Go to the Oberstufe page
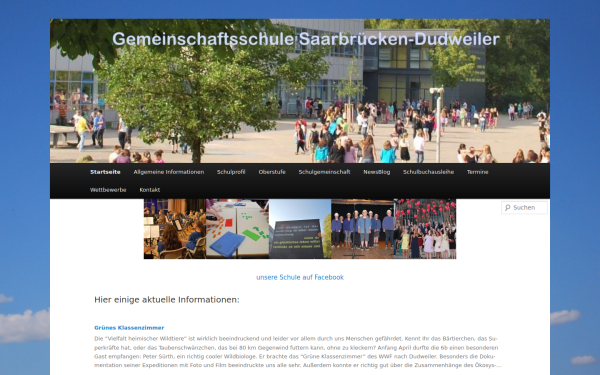This screenshot has height=375, width=600. coord(272,172)
